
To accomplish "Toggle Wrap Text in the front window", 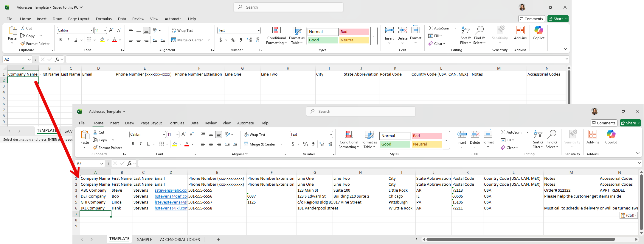I will point(255,134).
